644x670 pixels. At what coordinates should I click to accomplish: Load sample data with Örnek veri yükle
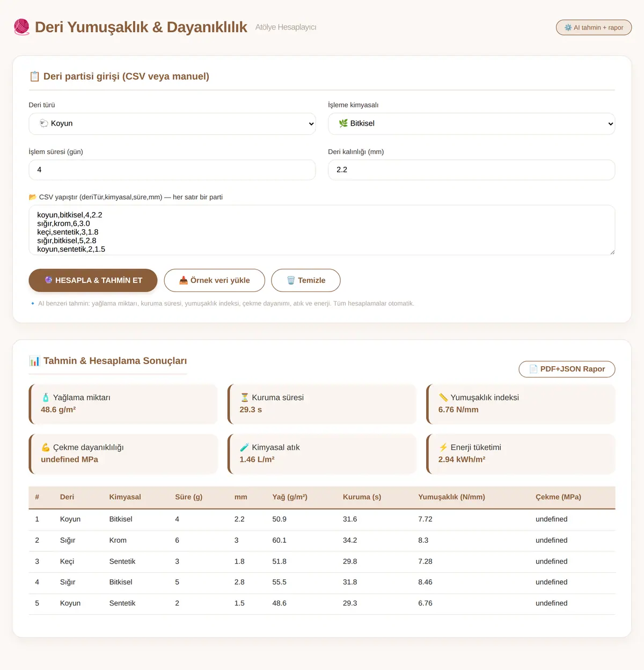coord(215,280)
